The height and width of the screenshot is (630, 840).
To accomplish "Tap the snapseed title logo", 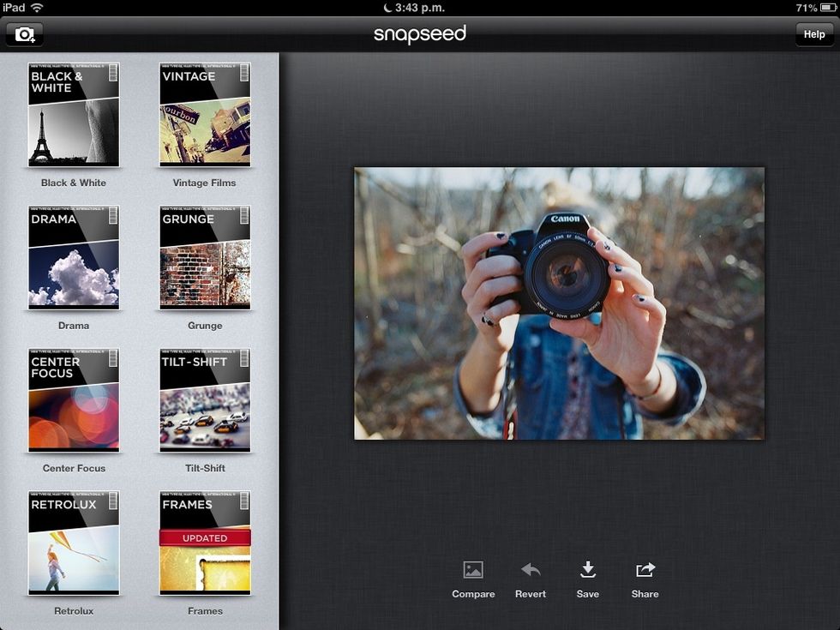I will [420, 34].
